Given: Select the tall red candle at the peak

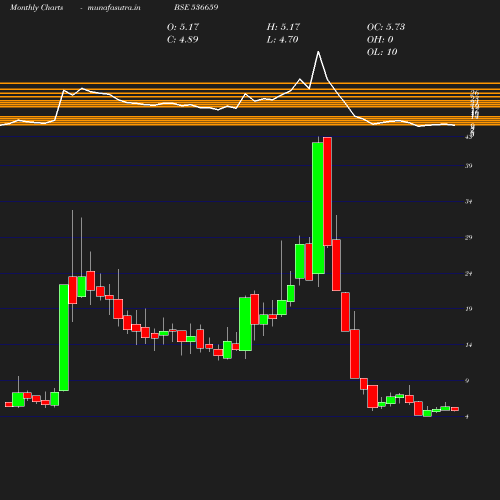Looking at the screenshot, I should tap(327, 191).
